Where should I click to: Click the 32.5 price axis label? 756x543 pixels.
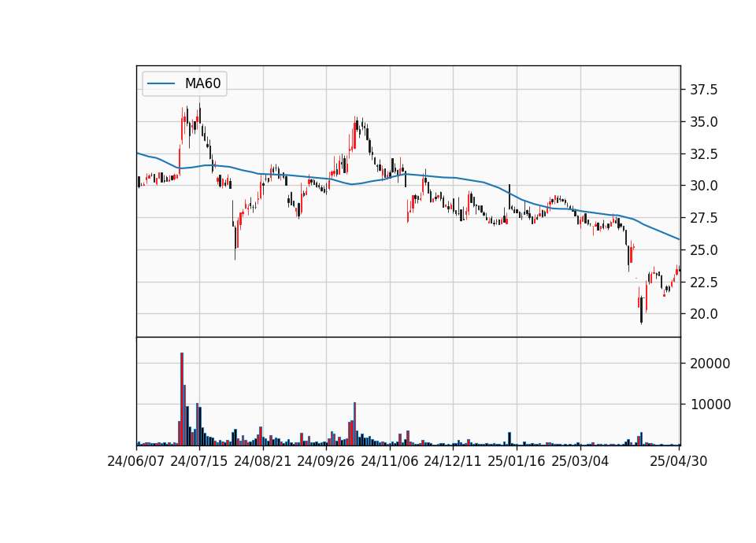click(703, 154)
